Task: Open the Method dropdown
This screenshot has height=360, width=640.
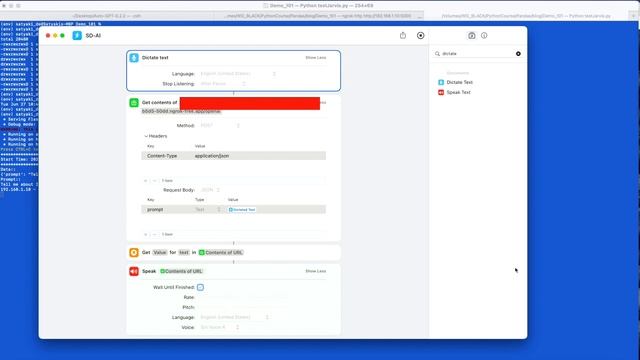Action: [220, 125]
